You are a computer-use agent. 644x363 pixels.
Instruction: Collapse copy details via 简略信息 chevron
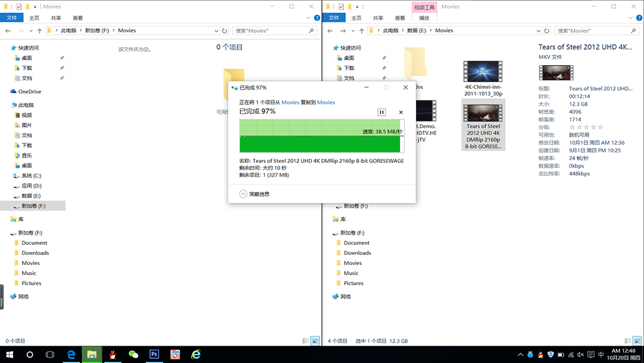243,194
